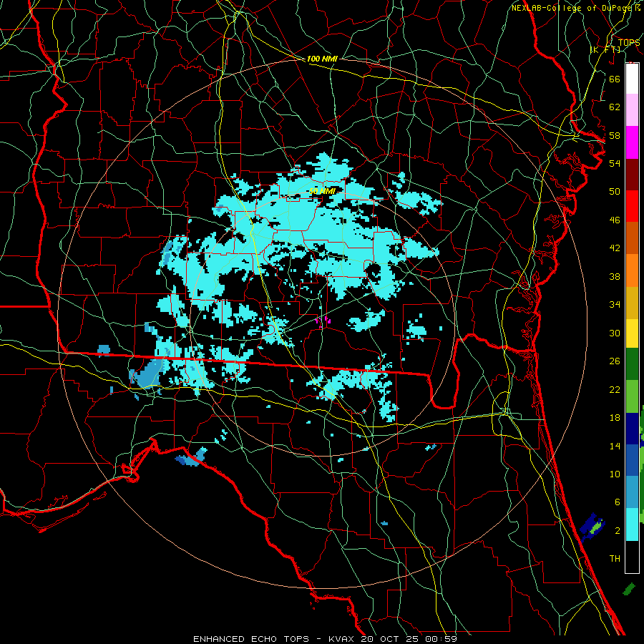Click the NEXLAB-College of DuPage credit text

(572, 8)
